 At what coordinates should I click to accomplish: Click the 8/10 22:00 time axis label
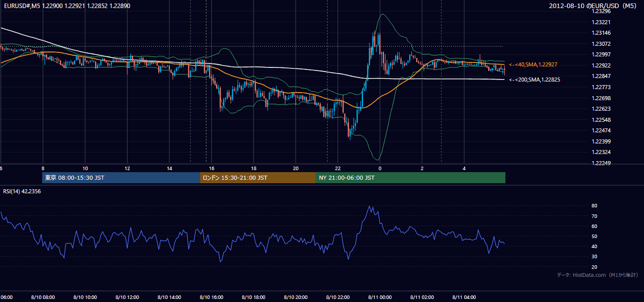338,297
